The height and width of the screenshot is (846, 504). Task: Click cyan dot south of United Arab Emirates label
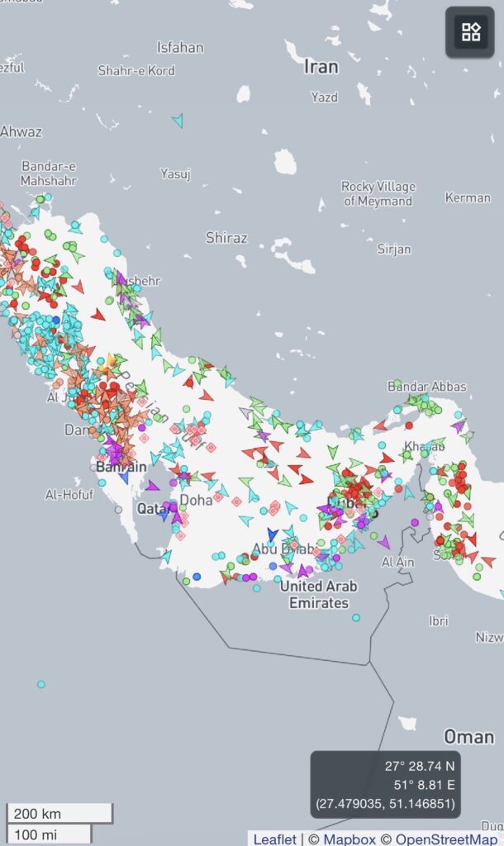[x=356, y=617]
